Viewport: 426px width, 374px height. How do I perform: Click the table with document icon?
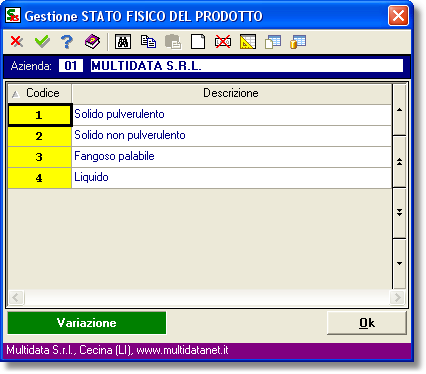(273, 42)
